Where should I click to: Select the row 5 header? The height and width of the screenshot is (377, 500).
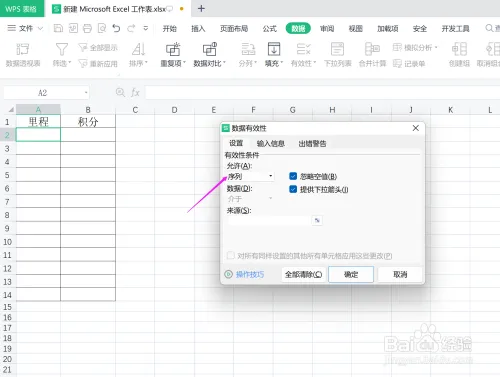click(7, 175)
